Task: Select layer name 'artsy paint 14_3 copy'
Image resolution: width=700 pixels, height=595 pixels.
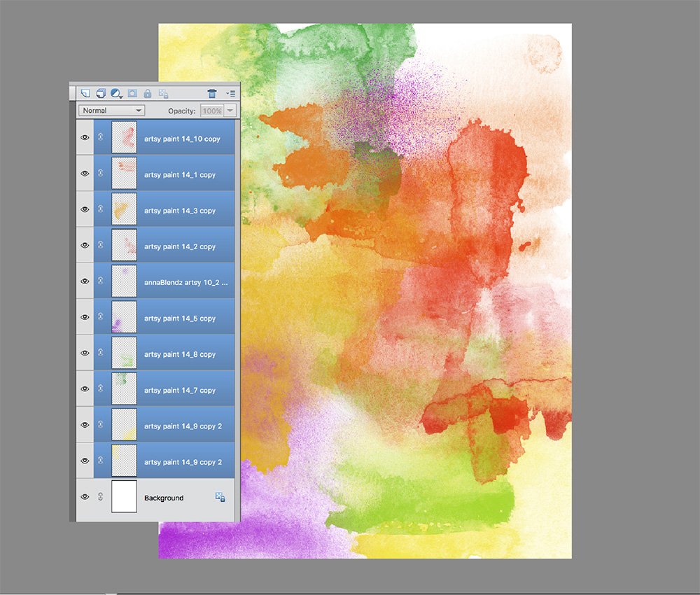Action: [x=180, y=211]
